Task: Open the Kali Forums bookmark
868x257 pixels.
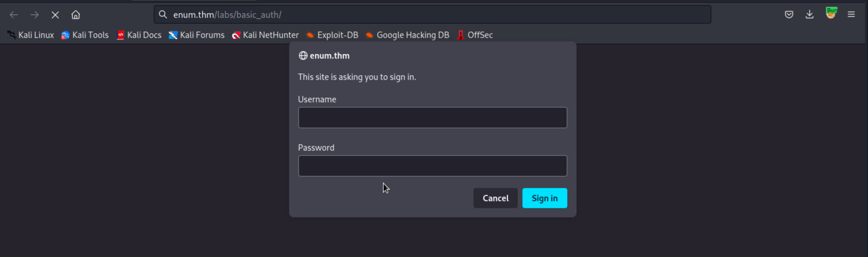Action: tap(197, 35)
